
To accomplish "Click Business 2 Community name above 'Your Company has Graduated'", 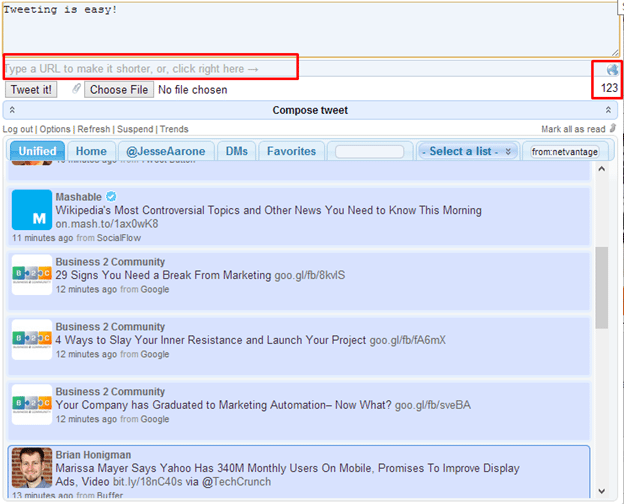I will pos(110,391).
